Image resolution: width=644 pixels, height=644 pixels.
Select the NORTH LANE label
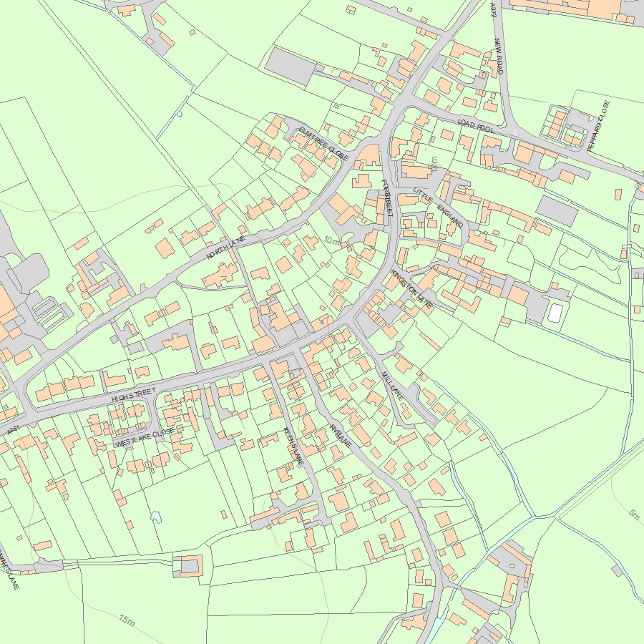tap(226, 248)
